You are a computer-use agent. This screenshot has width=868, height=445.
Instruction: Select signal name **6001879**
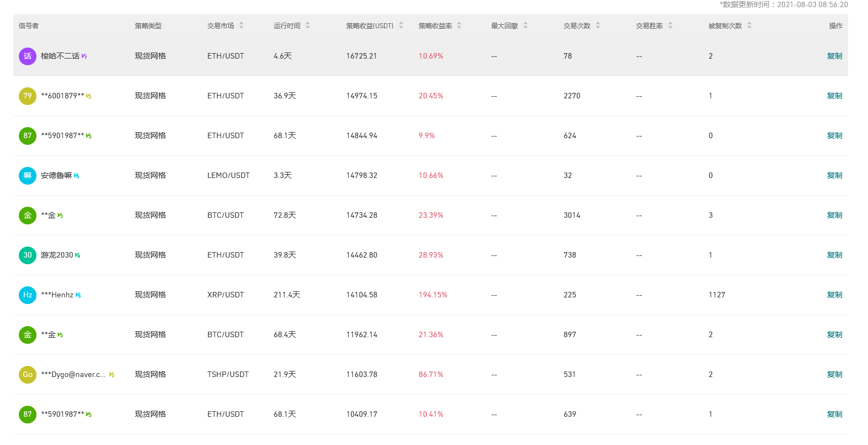[x=62, y=96]
